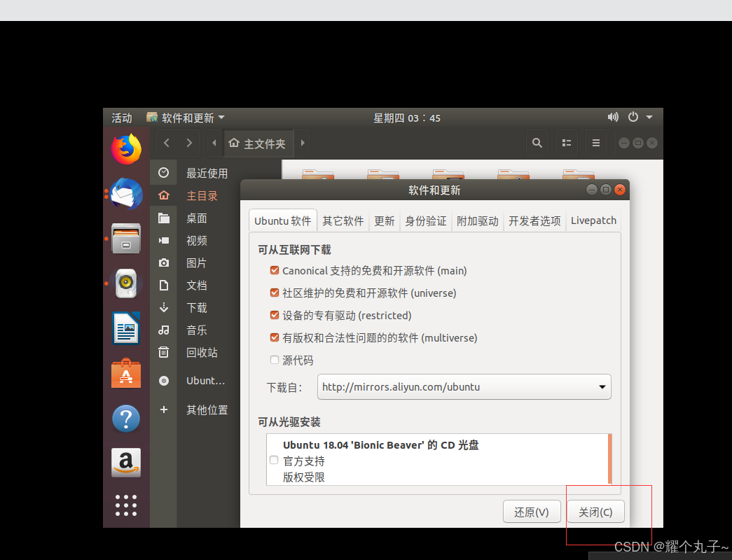Select 下载 in Files sidebar
This screenshot has height=560, width=732.
(x=197, y=307)
